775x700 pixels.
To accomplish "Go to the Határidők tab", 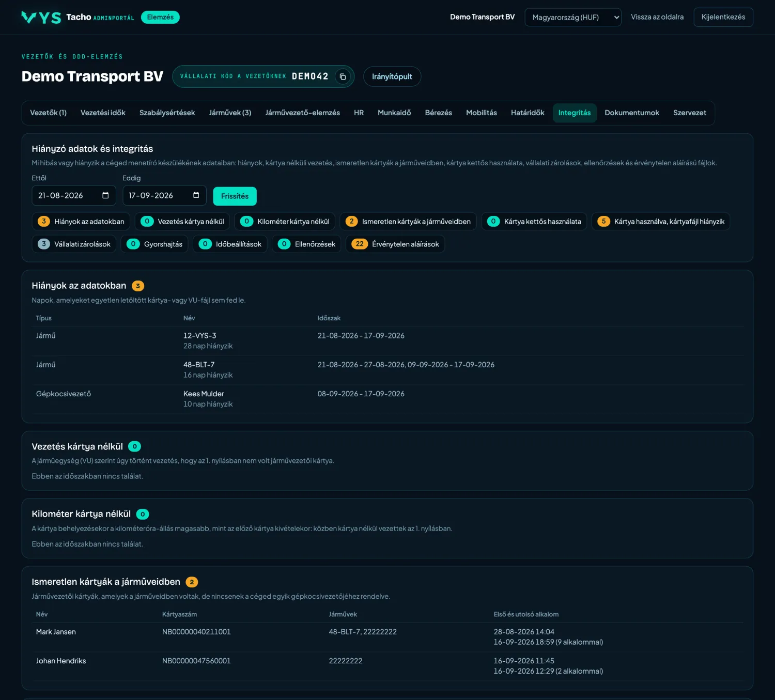I will tap(528, 113).
